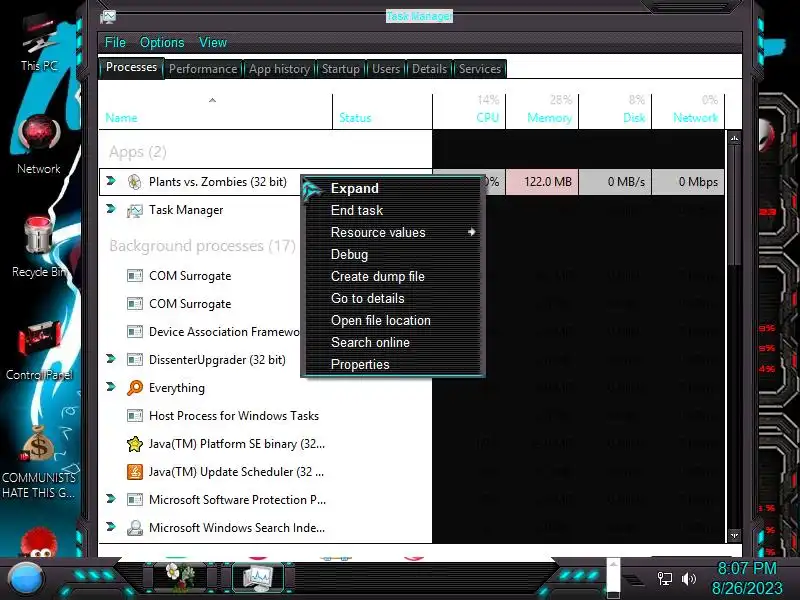This screenshot has height=600, width=800.
Task: Expand the Task Manager process group
Action: click(111, 209)
